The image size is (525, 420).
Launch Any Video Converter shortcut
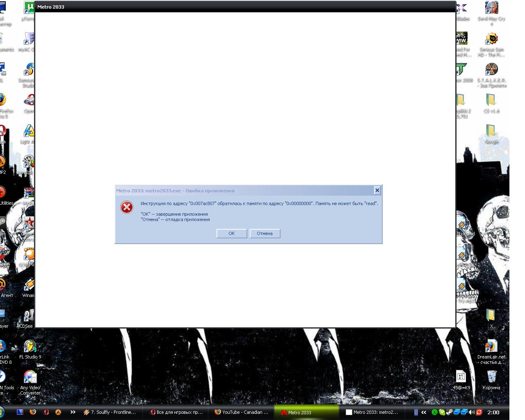tap(30, 383)
